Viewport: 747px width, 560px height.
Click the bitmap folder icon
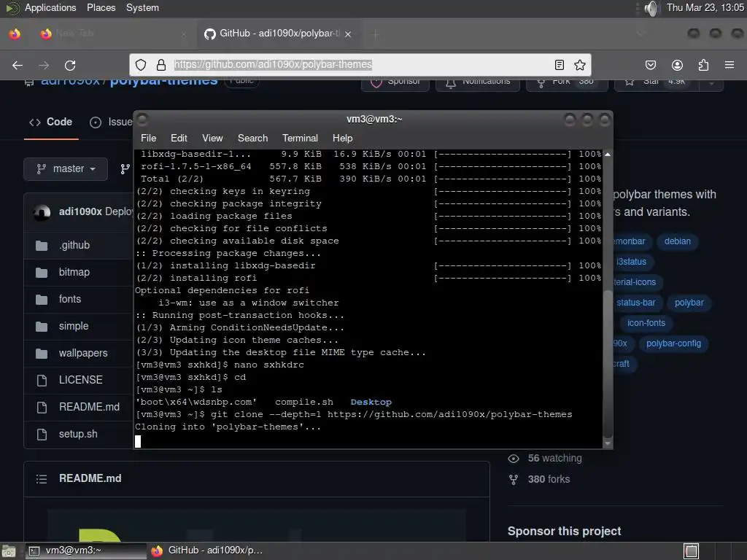(x=42, y=273)
